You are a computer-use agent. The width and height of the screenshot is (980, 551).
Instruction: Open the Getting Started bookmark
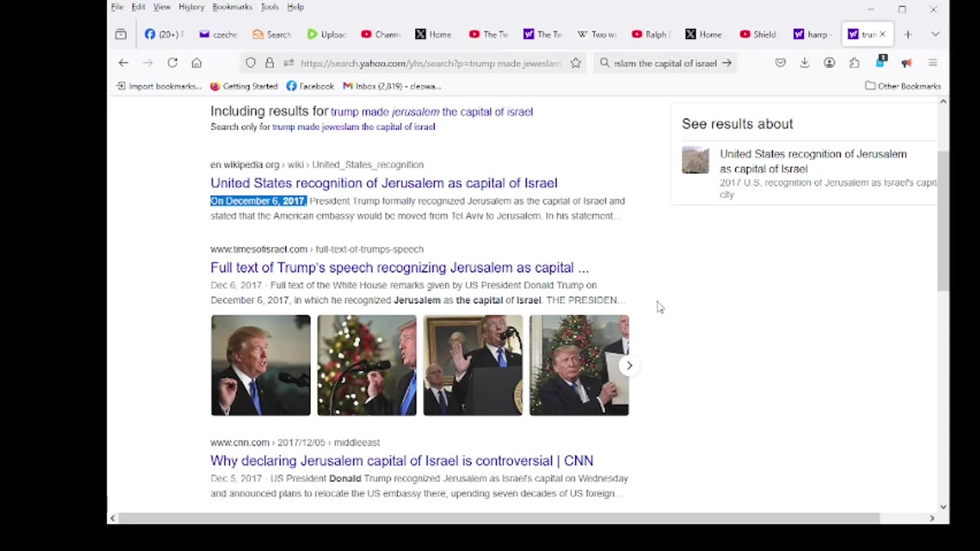(x=243, y=86)
